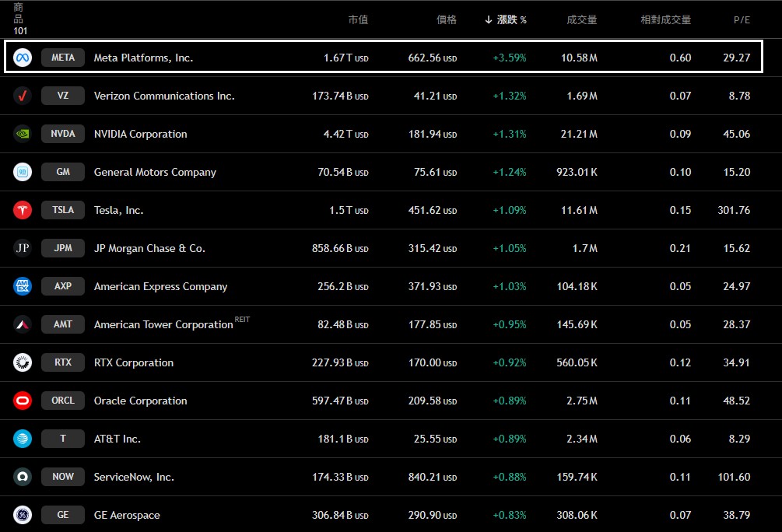This screenshot has height=532, width=782.
Task: Click the Meta Platforms logo icon
Action: click(x=23, y=58)
